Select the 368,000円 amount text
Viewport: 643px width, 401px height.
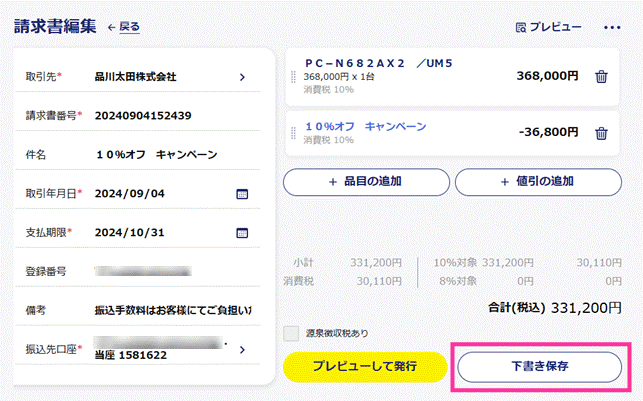pyautogui.click(x=547, y=76)
